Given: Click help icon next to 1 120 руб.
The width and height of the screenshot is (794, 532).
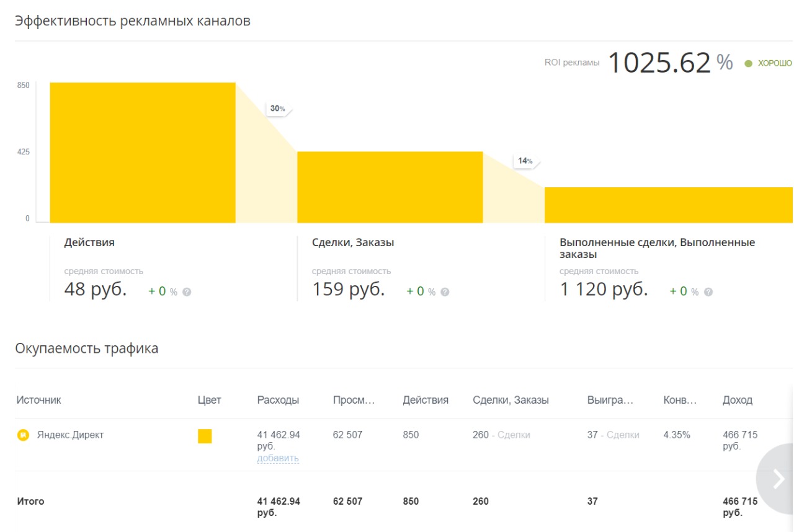Looking at the screenshot, I should (x=708, y=292).
